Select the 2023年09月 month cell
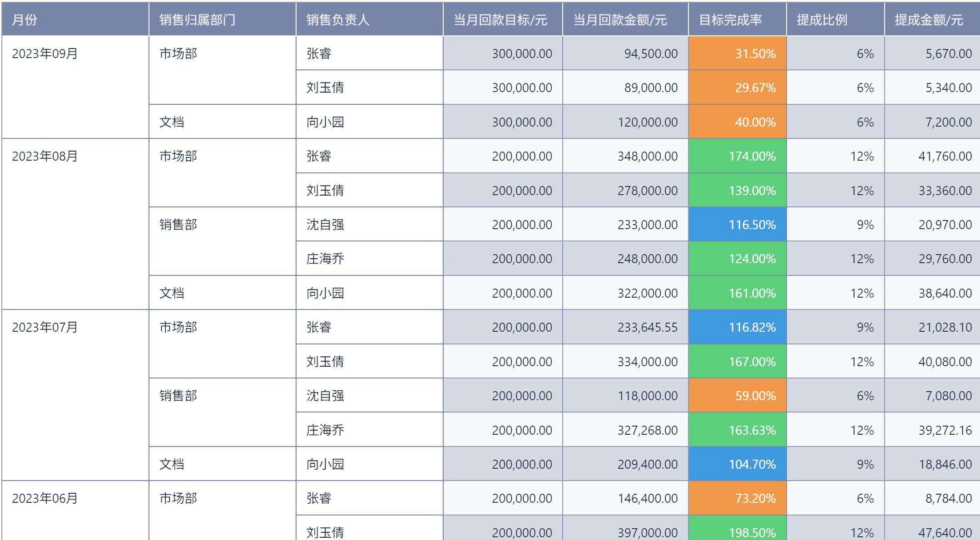 point(45,54)
